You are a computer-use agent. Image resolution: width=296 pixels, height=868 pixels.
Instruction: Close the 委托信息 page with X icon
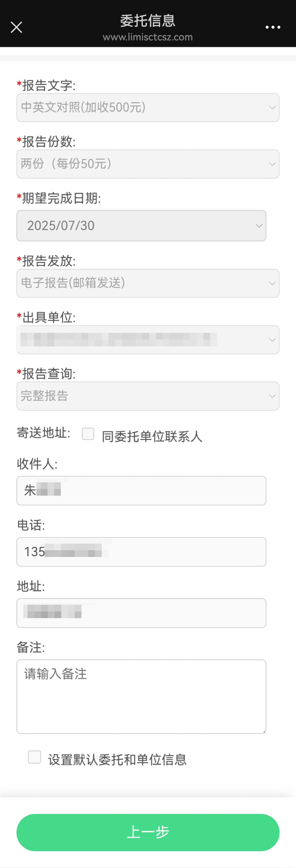tap(16, 27)
